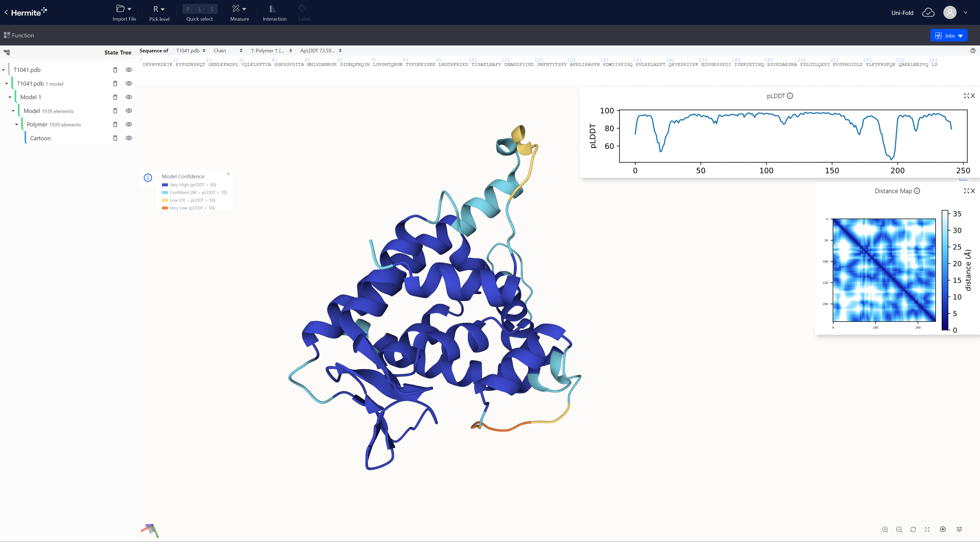This screenshot has height=542, width=980.
Task: Click the Very Low orange swatch
Action: click(165, 208)
